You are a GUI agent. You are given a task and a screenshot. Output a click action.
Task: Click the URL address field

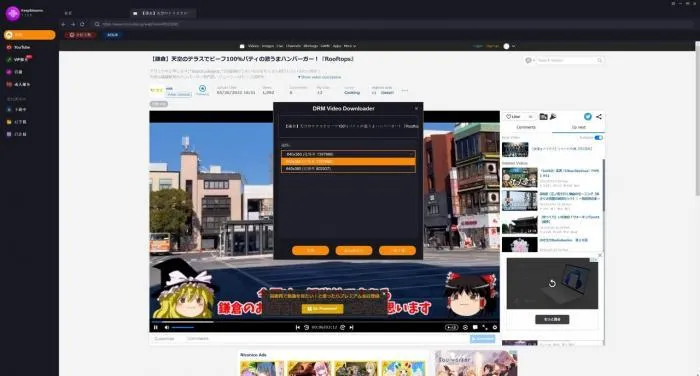[x=393, y=24]
